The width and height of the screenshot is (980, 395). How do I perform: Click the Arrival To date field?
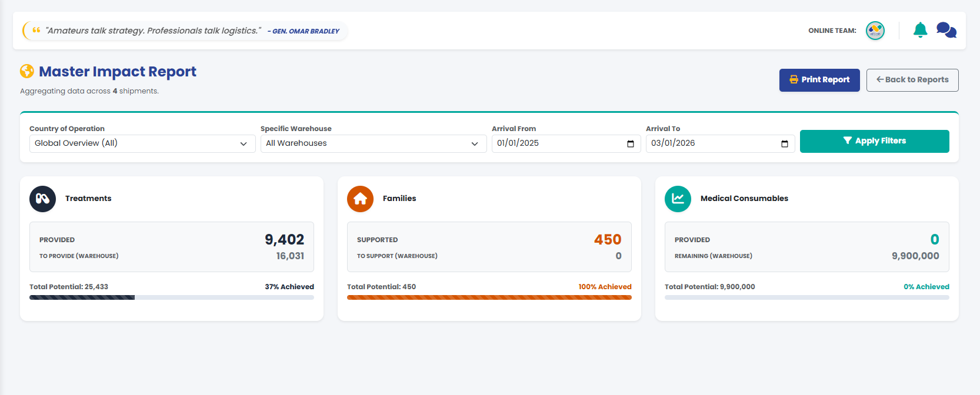721,143
